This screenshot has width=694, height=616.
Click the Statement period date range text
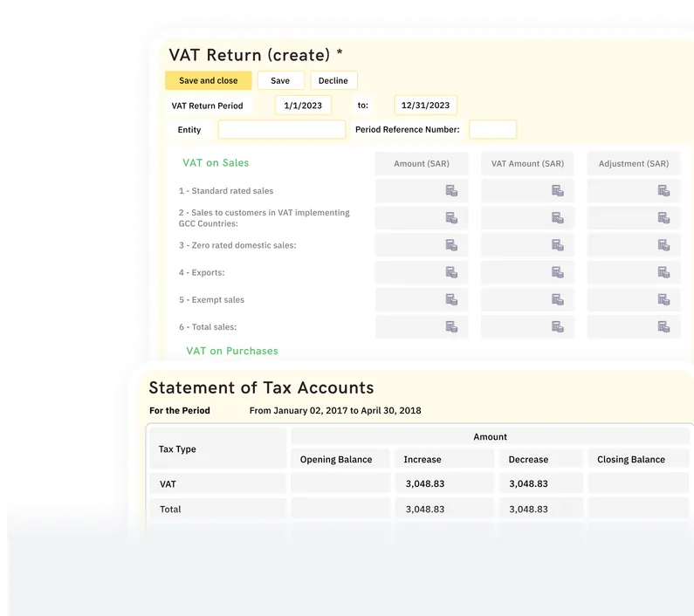[335, 411]
